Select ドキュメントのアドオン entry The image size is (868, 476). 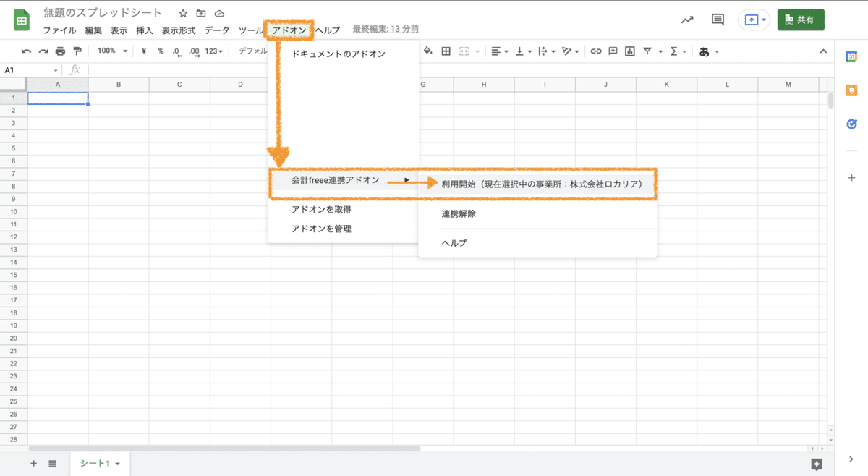pos(344,54)
